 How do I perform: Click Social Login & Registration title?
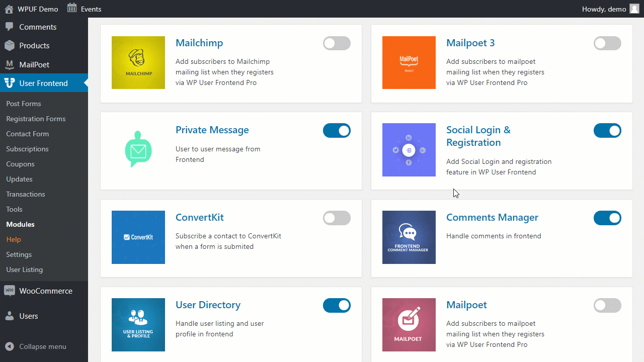(478, 136)
